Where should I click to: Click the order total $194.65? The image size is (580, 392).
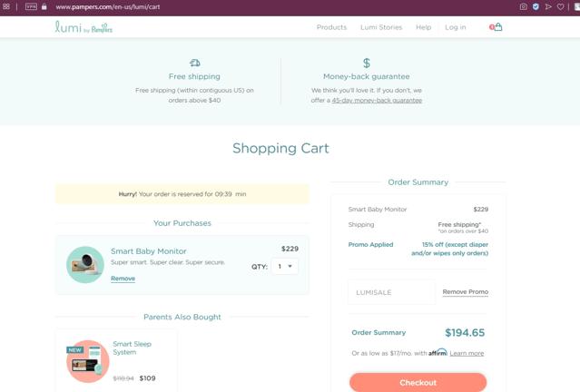click(465, 332)
